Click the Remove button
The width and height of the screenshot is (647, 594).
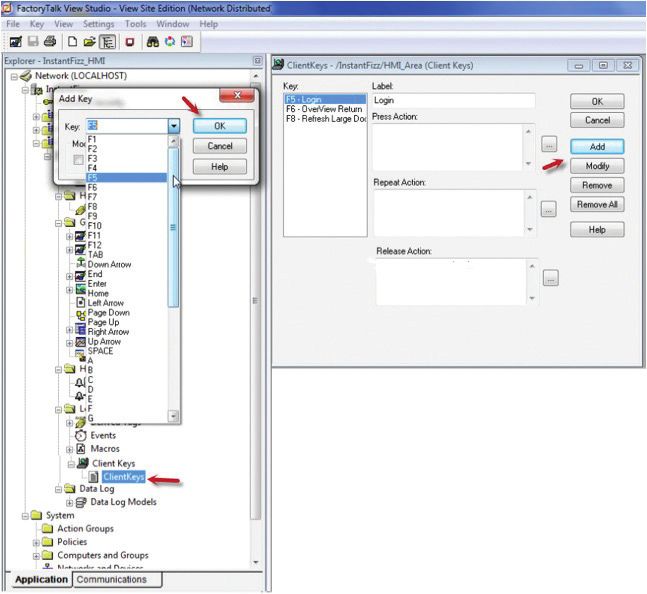click(597, 185)
